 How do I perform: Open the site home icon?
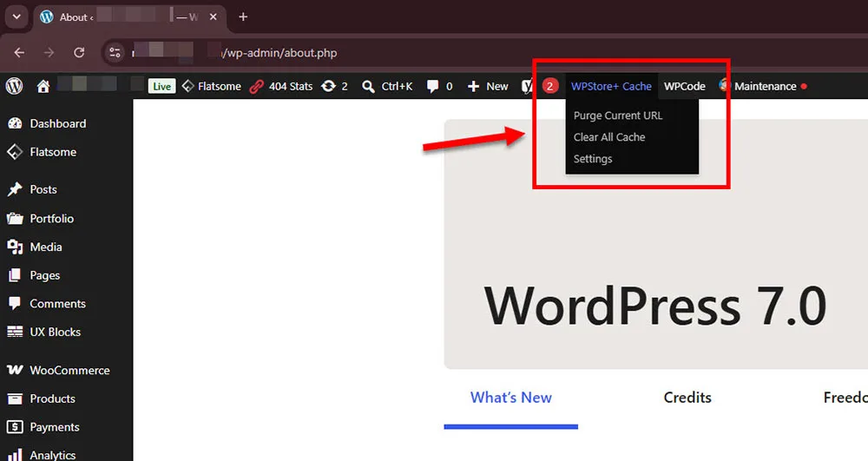click(43, 86)
